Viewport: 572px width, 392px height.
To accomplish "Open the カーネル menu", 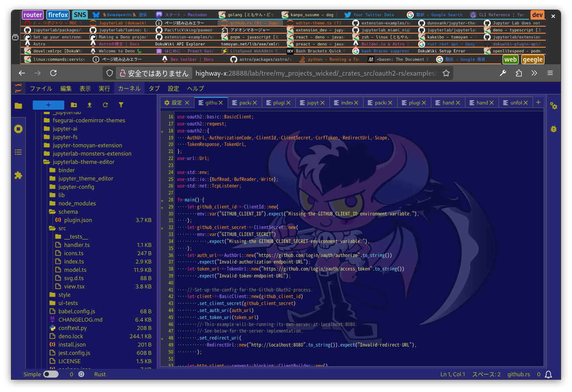I will [x=129, y=89].
